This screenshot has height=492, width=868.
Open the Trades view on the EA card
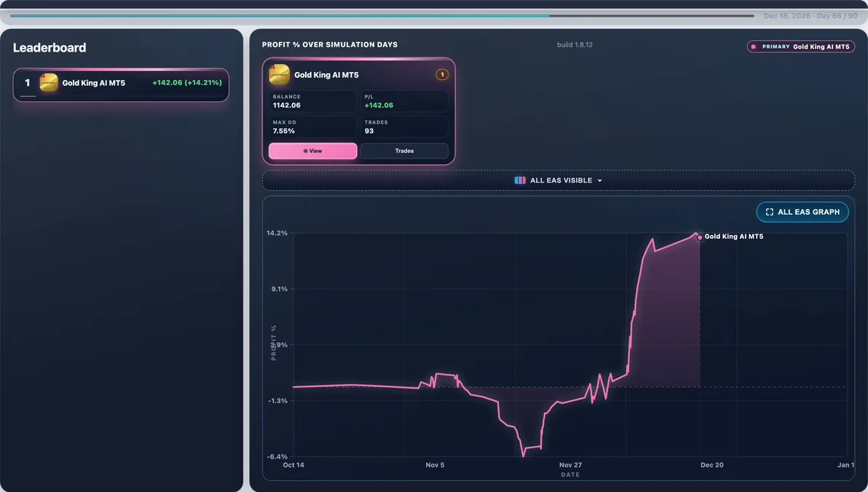tap(404, 151)
